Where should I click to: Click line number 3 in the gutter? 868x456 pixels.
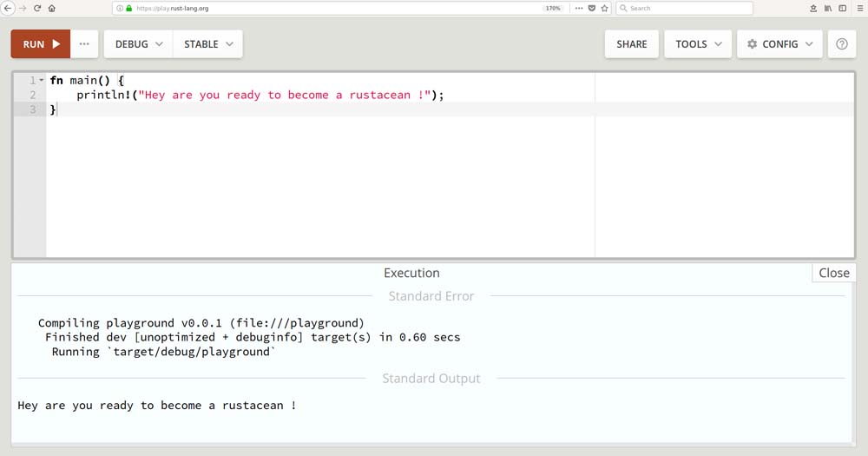click(x=33, y=109)
